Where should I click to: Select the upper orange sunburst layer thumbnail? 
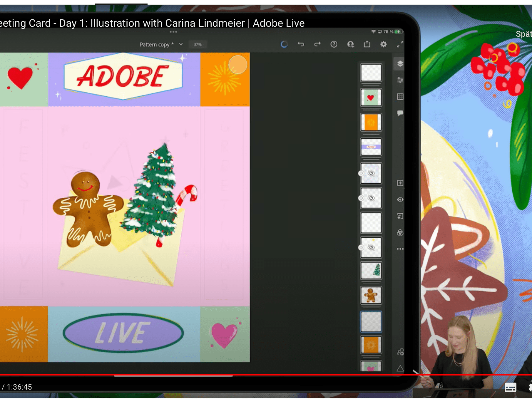[x=371, y=122]
